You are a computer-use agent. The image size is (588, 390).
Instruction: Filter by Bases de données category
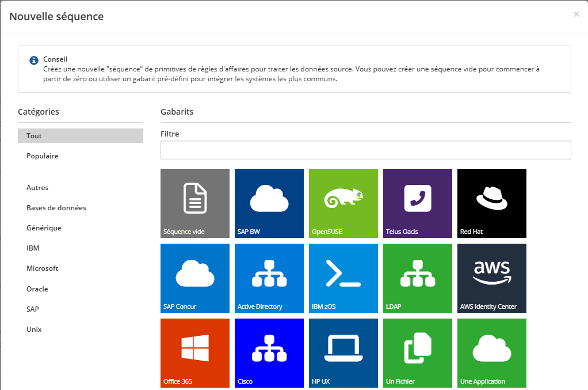[56, 208]
